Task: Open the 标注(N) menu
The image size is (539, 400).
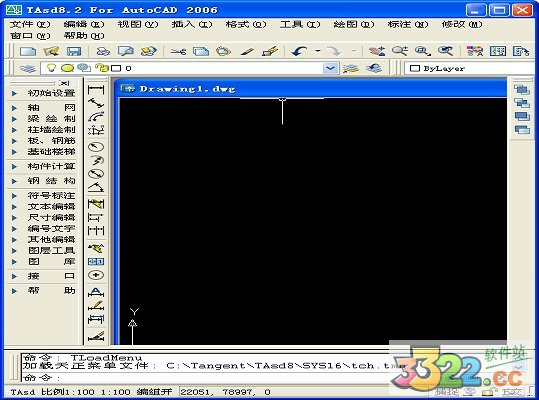Action: [408, 24]
